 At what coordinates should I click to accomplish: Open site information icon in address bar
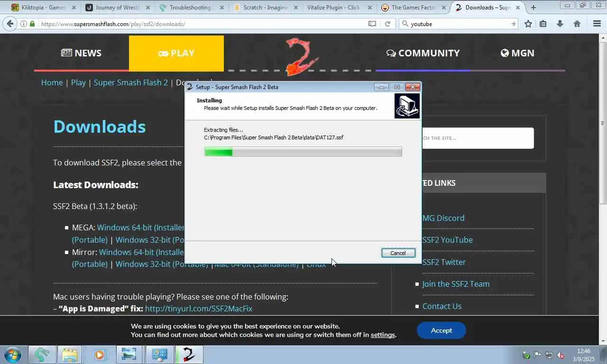24,24
